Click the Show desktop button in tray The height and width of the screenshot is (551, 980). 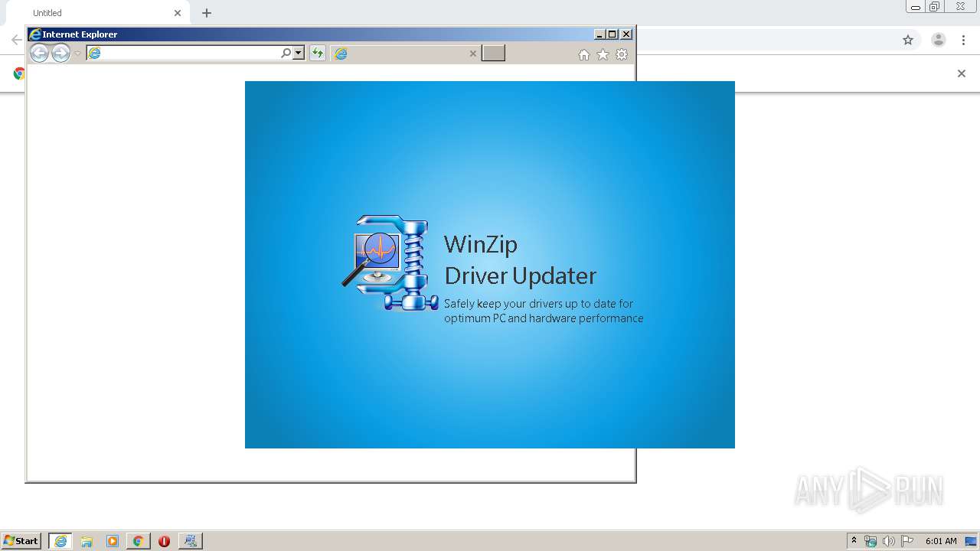972,541
